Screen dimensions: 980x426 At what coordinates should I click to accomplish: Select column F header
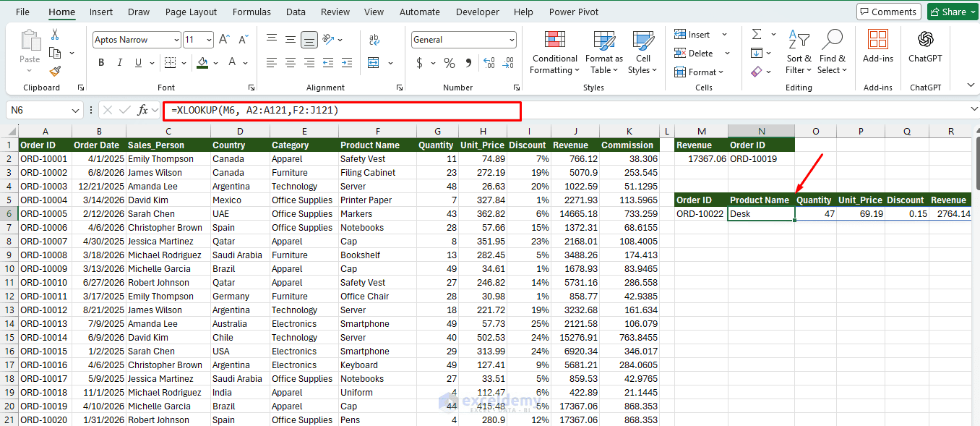378,131
